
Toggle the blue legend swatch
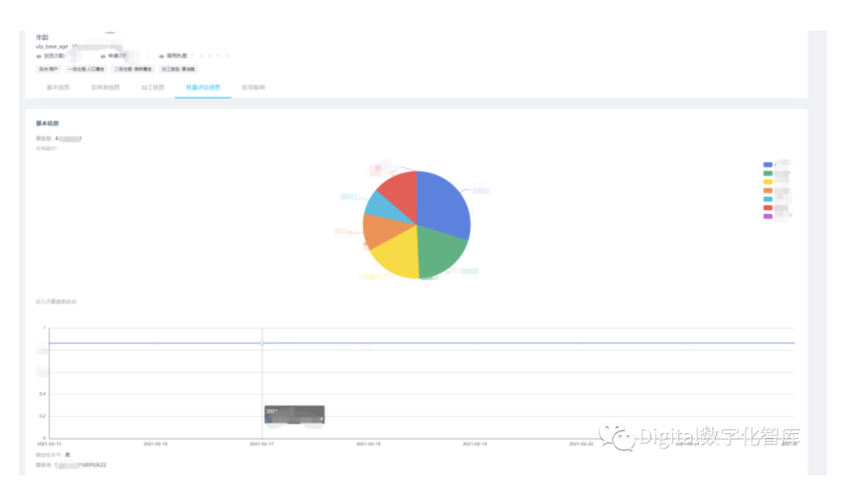pos(768,165)
